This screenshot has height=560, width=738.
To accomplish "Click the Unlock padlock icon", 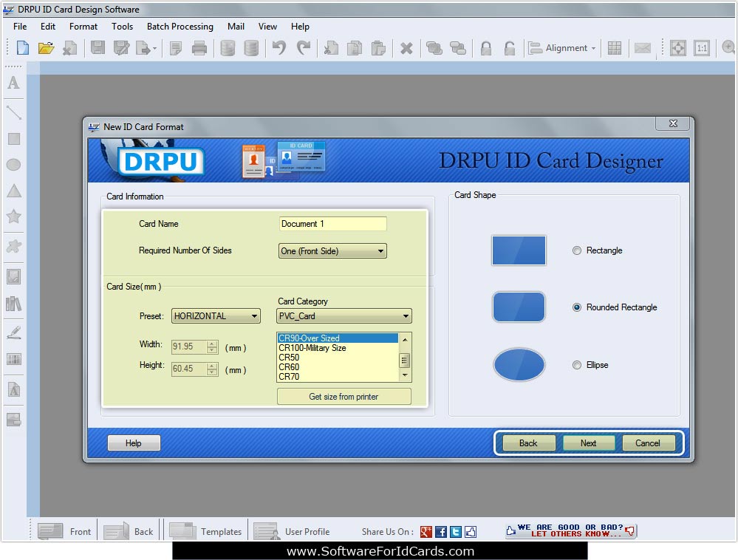I will [x=509, y=48].
